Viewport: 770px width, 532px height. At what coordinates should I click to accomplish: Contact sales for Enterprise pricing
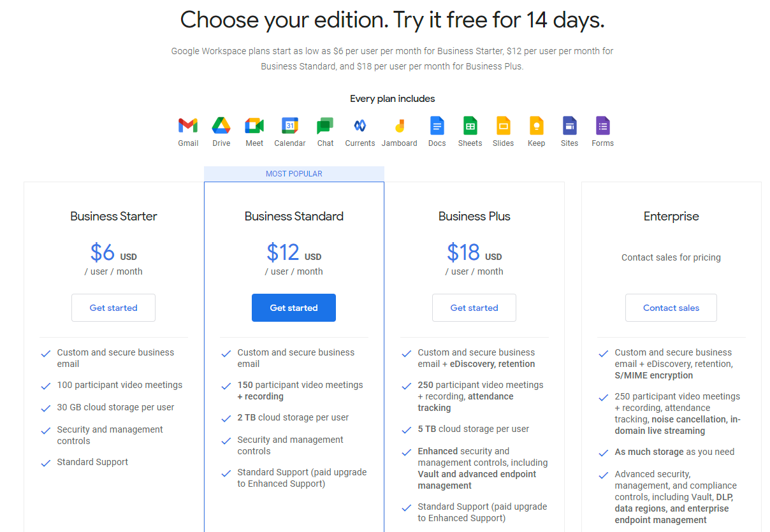[671, 308]
